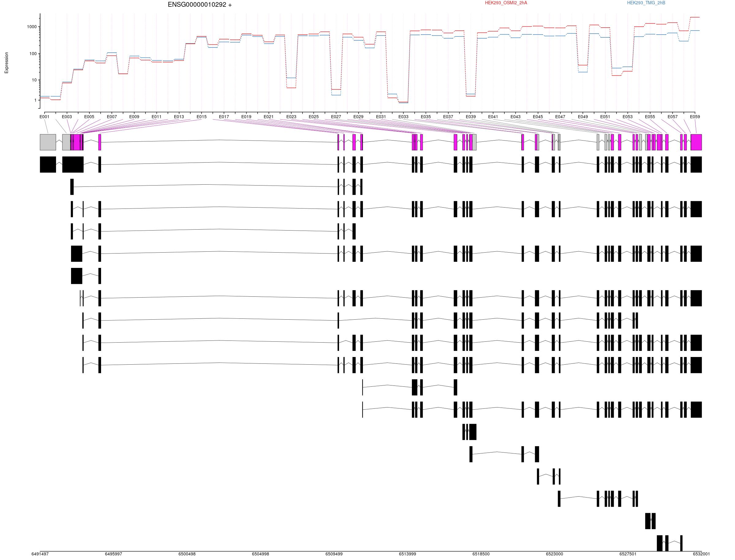Click exon label E027

(x=336, y=117)
